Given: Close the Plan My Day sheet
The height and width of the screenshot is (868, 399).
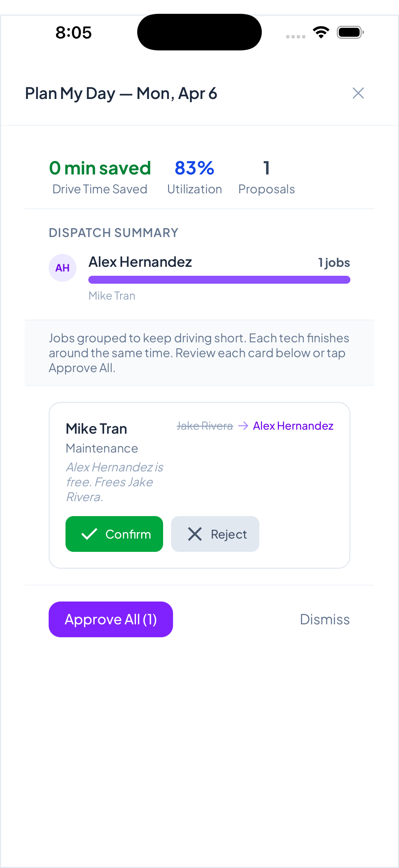Looking at the screenshot, I should [358, 93].
